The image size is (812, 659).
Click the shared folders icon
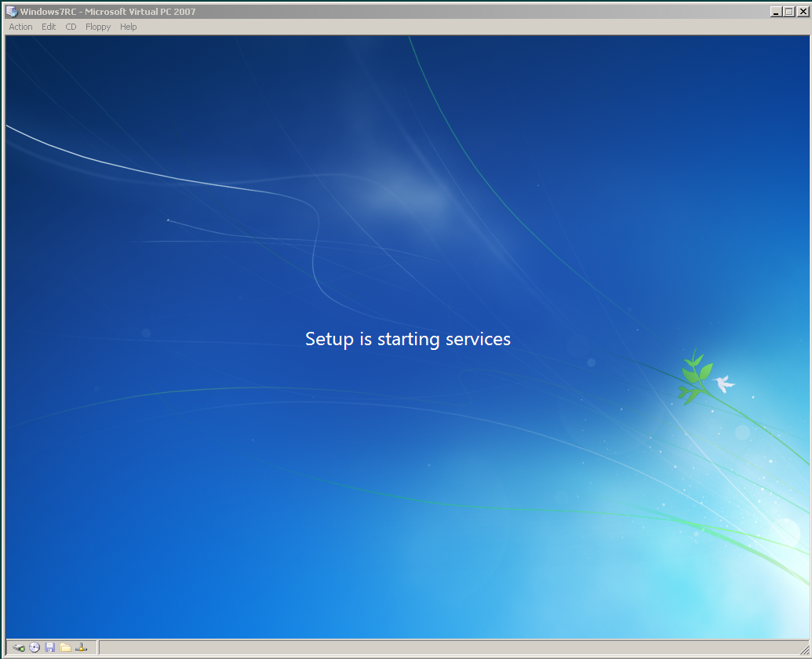tap(65, 647)
